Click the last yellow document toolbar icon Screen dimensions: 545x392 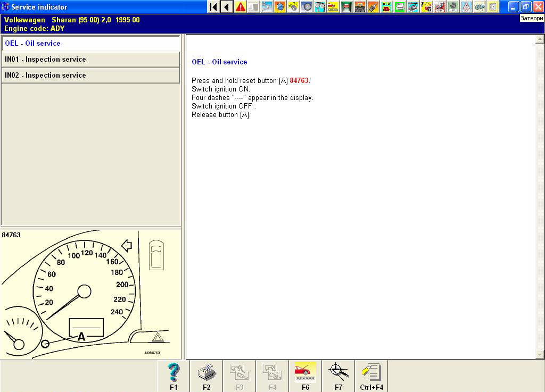click(493, 7)
